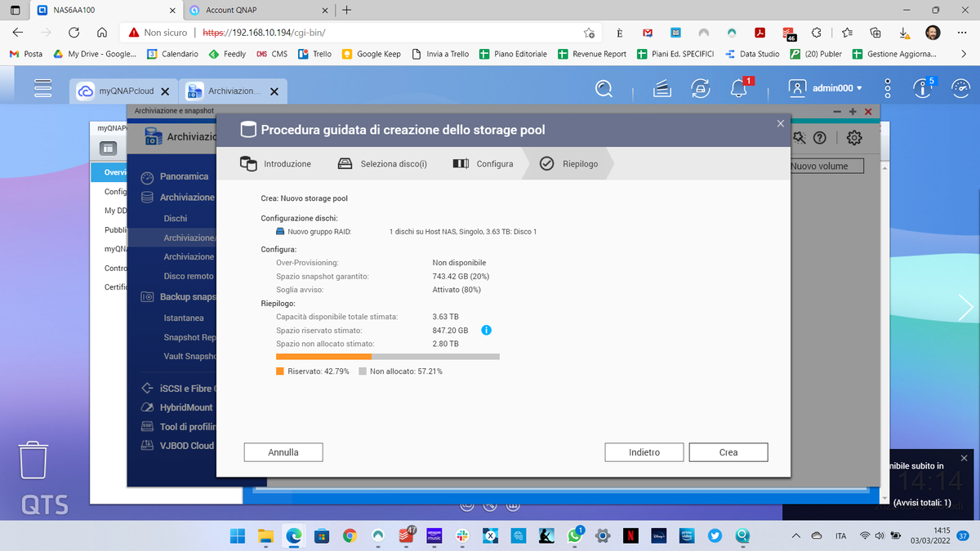
Task: Click the 3.63 TB total capacity value
Action: pyautogui.click(x=445, y=316)
